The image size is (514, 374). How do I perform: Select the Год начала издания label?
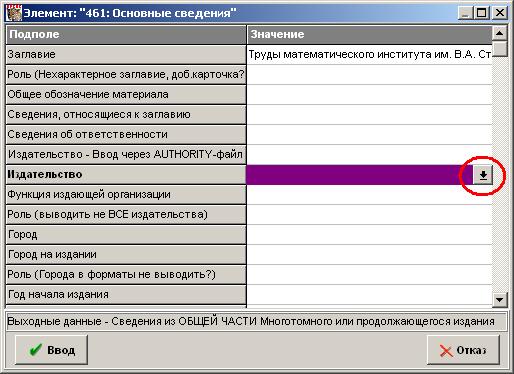point(126,294)
